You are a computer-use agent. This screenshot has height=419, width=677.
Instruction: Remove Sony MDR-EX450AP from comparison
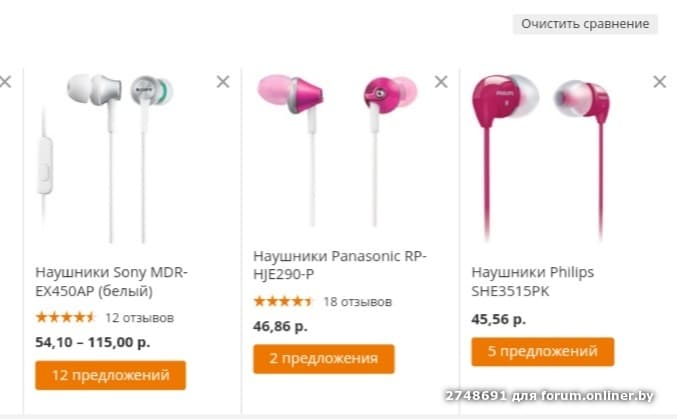point(223,82)
